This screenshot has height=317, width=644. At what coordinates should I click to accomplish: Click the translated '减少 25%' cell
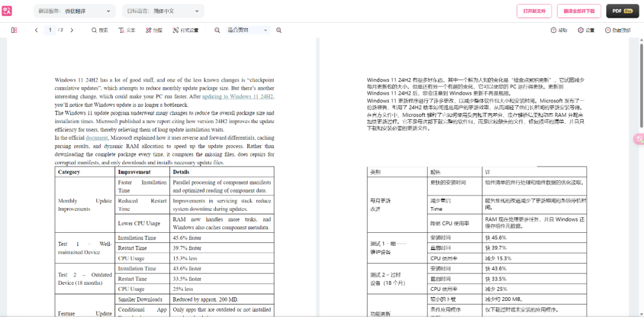(534, 289)
